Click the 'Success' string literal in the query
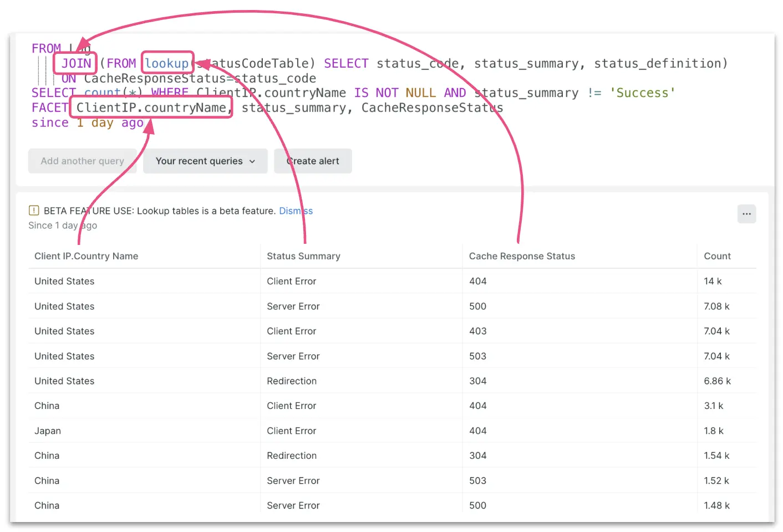This screenshot has height=532, width=783. 642,93
